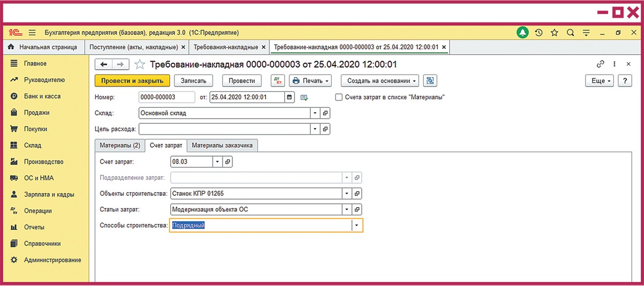This screenshot has height=286, width=644.
Task: Open the Способы строительства dropdown list
Action: pyautogui.click(x=357, y=225)
